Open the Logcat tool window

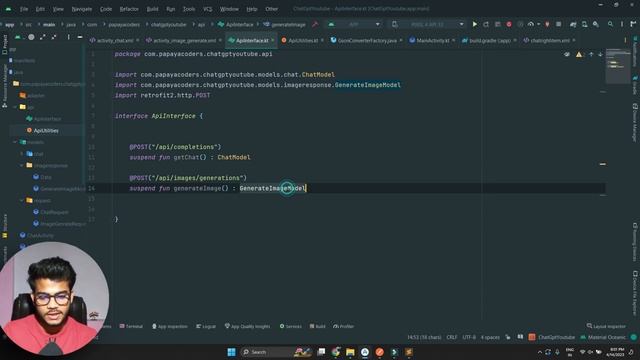(x=206, y=326)
